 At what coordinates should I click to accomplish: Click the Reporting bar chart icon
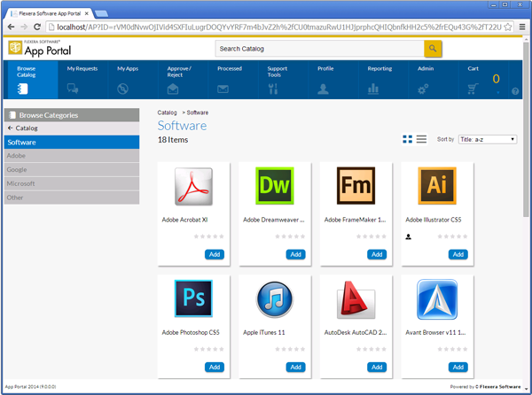pyautogui.click(x=373, y=89)
